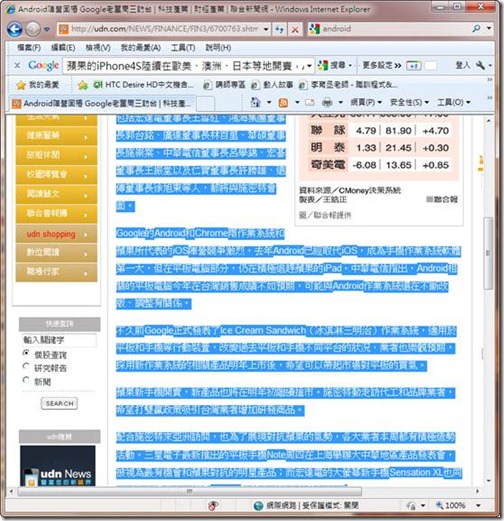Open the 編輯(E) menu
504x521 pixels.
pyautogui.click(x=63, y=48)
